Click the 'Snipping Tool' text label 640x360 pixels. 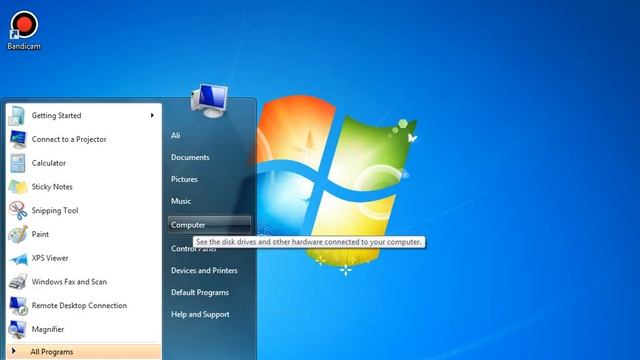55,211
